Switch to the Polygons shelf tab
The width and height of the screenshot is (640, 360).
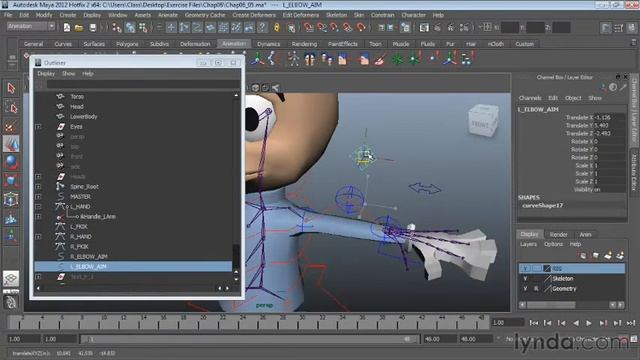tap(127, 44)
